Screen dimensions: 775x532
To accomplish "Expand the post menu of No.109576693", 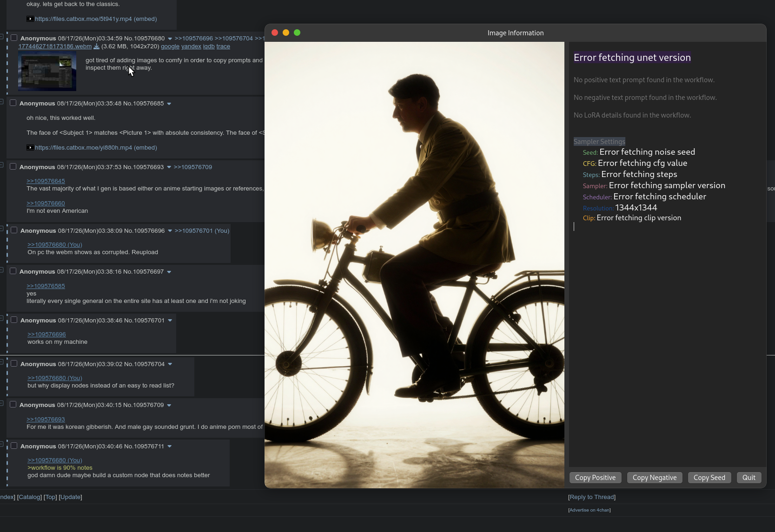I will 169,167.
